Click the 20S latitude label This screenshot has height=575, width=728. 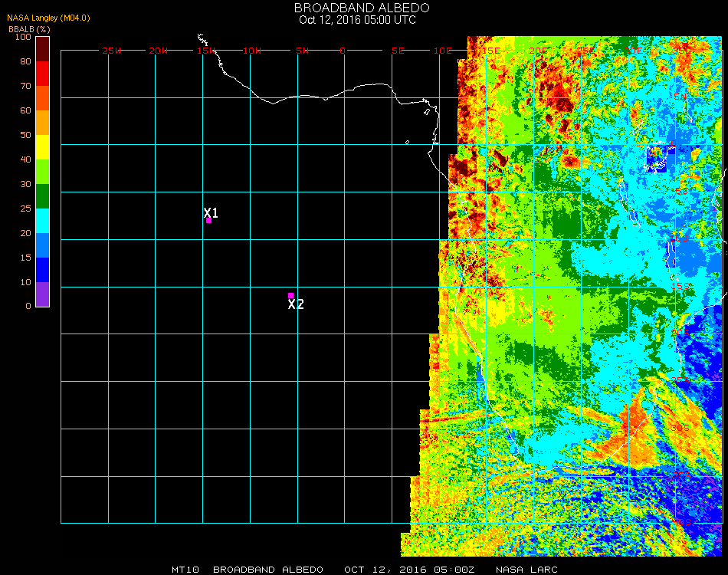click(x=680, y=333)
